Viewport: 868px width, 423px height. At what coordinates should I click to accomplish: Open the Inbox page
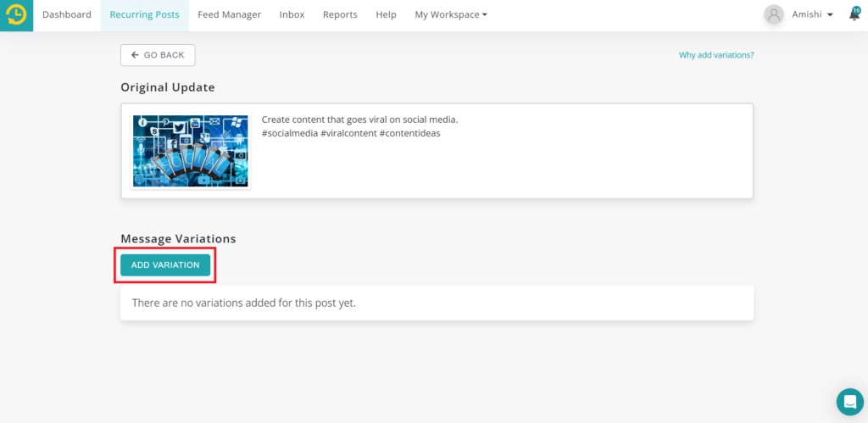[x=292, y=15]
